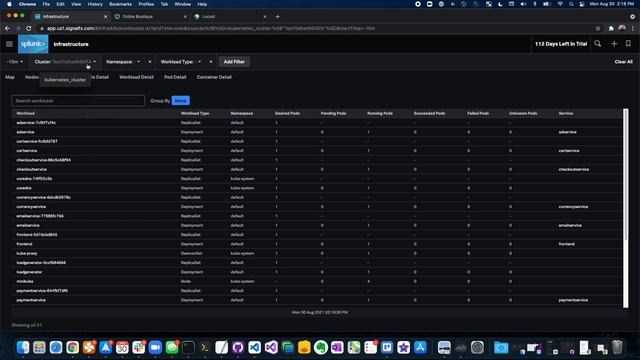
Task: Open Chrome extensions puzzle icon
Action: 611,28
